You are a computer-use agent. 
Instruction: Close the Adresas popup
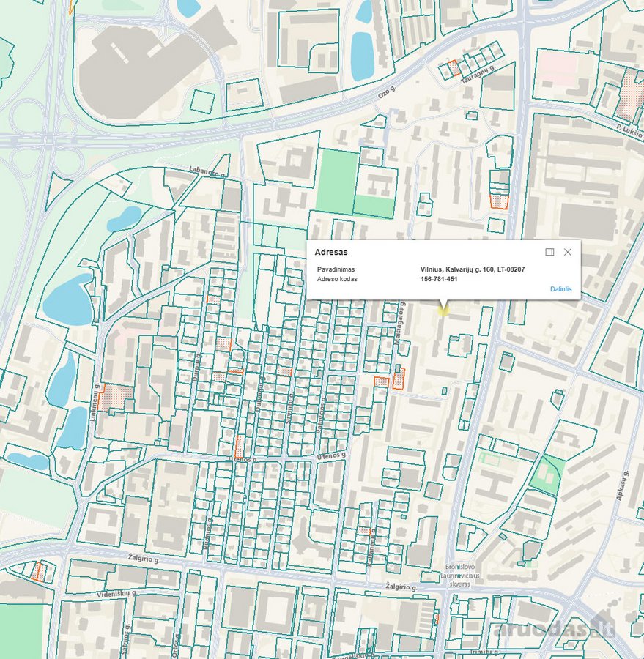568,252
